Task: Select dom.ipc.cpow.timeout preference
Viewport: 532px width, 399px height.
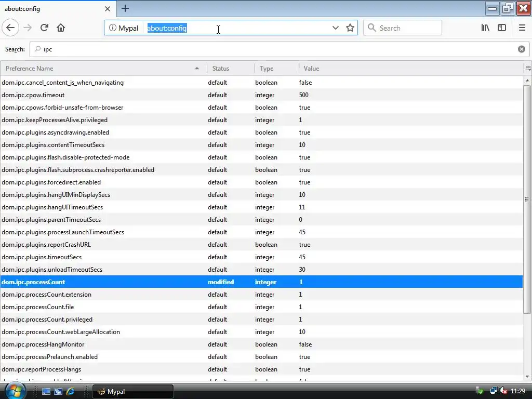Action: [x=261, y=95]
